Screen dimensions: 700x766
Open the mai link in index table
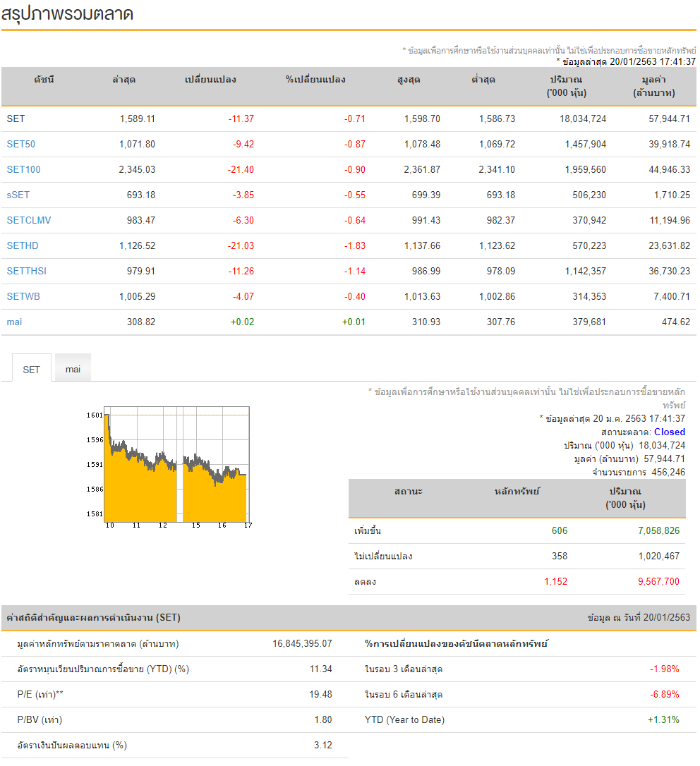pyautogui.click(x=14, y=322)
